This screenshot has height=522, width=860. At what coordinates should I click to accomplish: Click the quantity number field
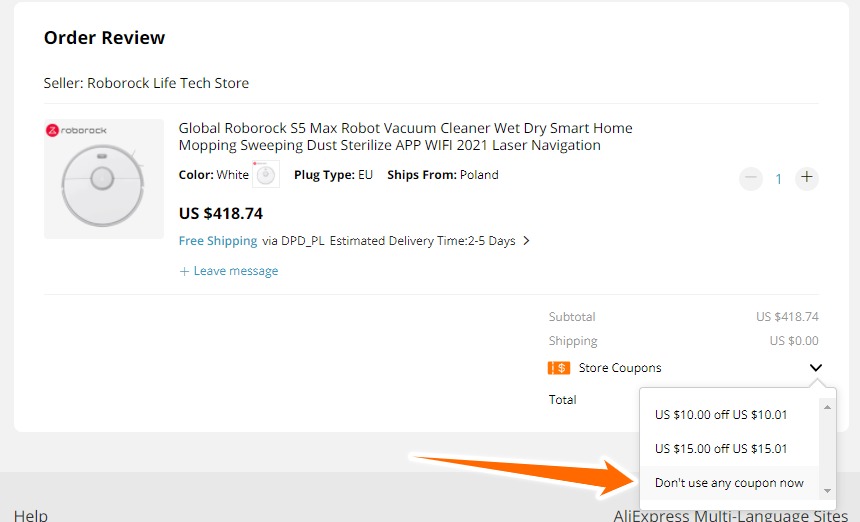(779, 179)
